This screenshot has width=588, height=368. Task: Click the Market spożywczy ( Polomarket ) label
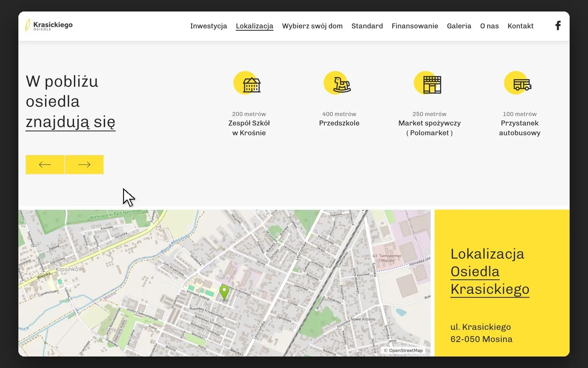pos(430,128)
